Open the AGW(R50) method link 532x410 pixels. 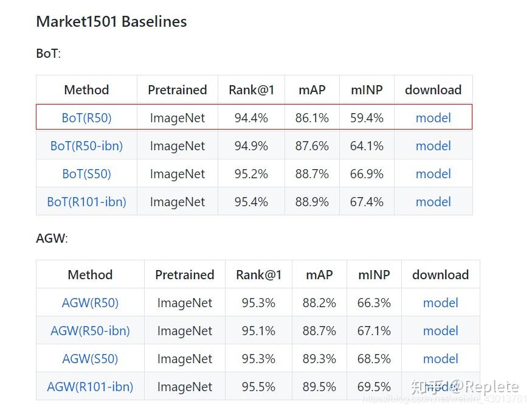tap(90, 302)
